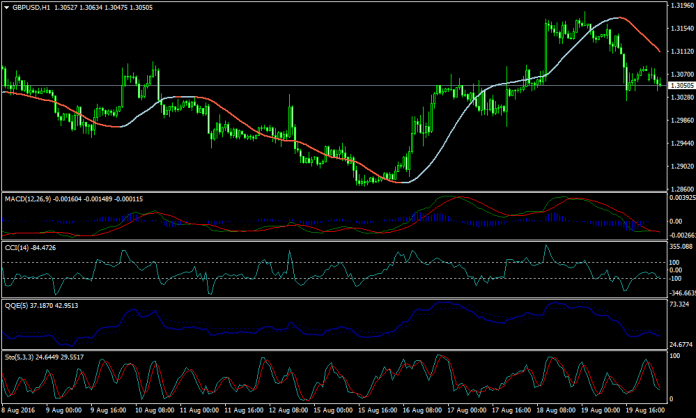Screen dimensions: 696x418
Task: Click the small triangle beside GBPUSD,H1
Action: coord(5,7)
